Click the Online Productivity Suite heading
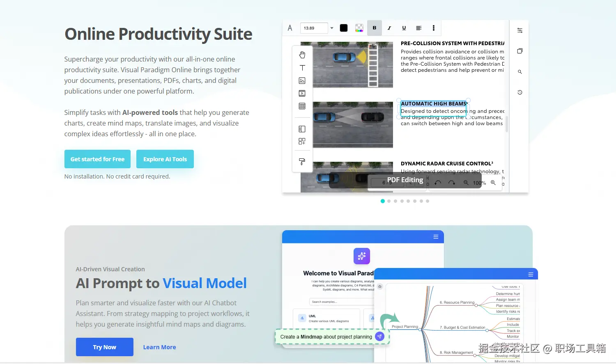 (159, 34)
